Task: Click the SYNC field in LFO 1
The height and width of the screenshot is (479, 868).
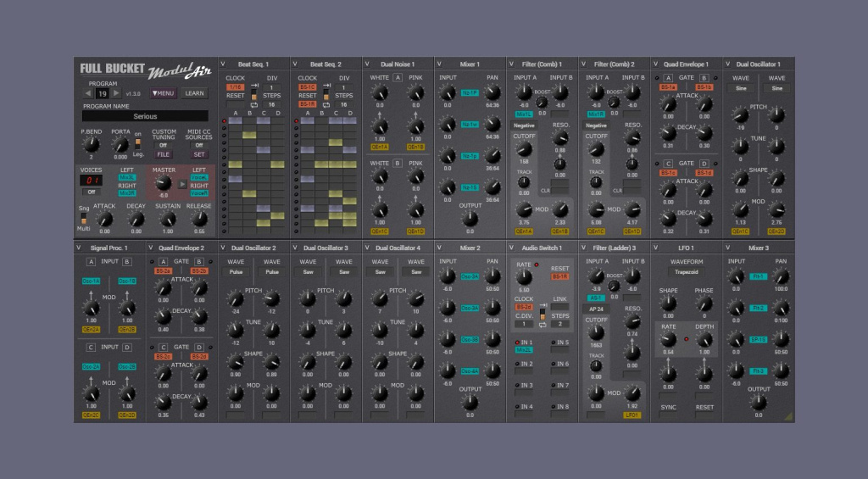Action: point(668,415)
